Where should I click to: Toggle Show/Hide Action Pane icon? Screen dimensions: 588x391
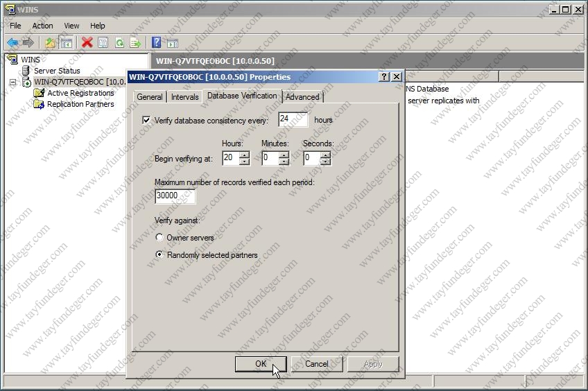[173, 43]
